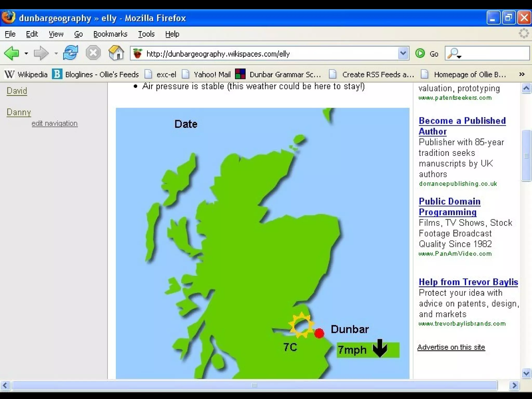Expand the address bar history dropdown
Viewport: 532px width, 399px height.
point(403,53)
